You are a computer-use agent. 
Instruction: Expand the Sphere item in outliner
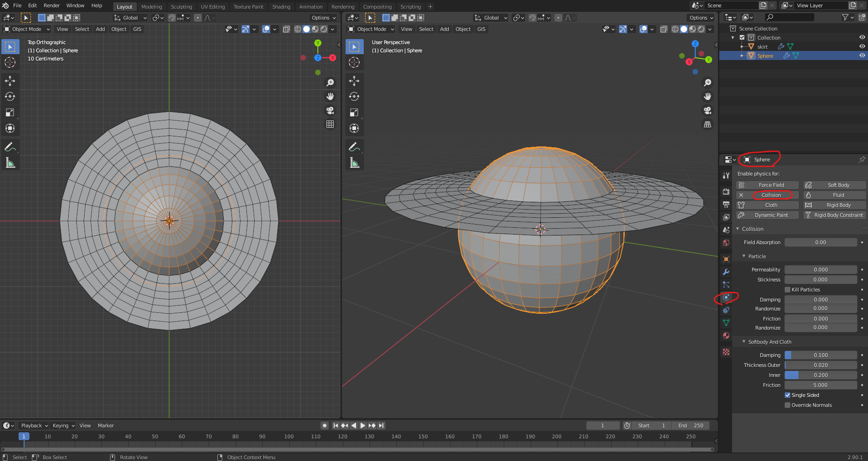coord(742,56)
